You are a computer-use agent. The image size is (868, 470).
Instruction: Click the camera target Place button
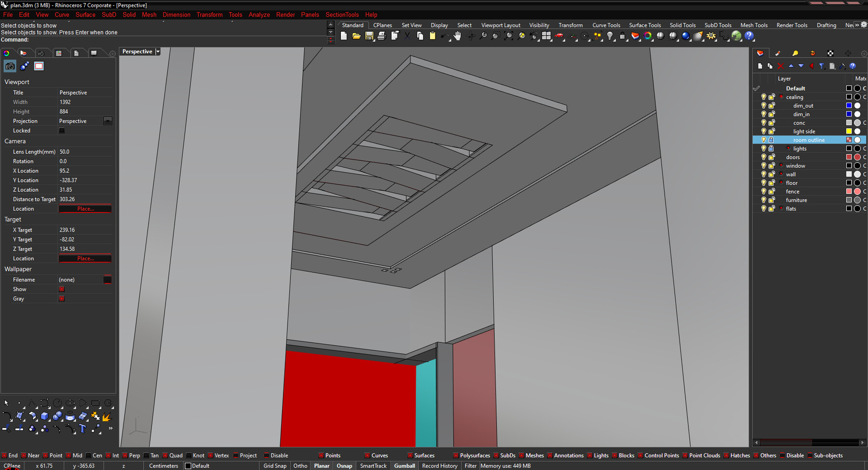click(85, 258)
